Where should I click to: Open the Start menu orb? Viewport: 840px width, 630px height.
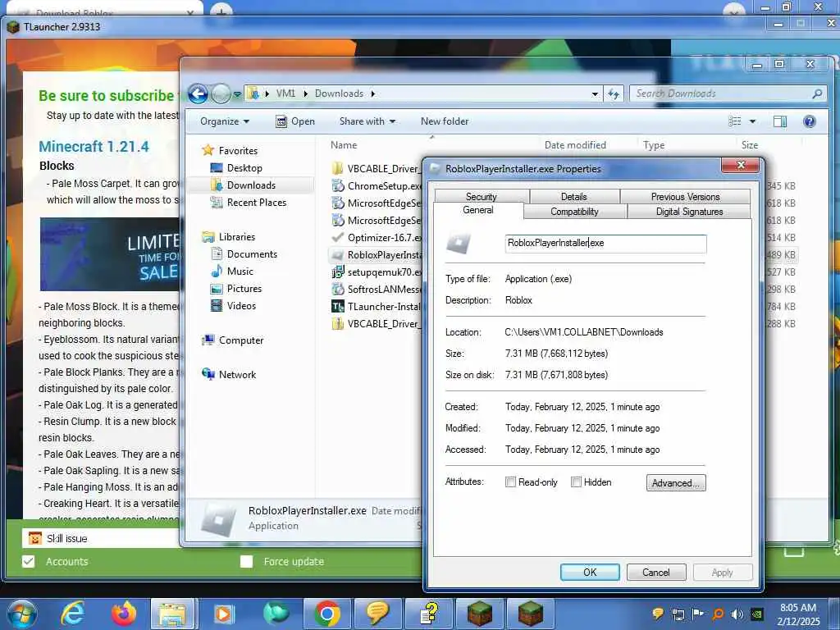coord(21,614)
